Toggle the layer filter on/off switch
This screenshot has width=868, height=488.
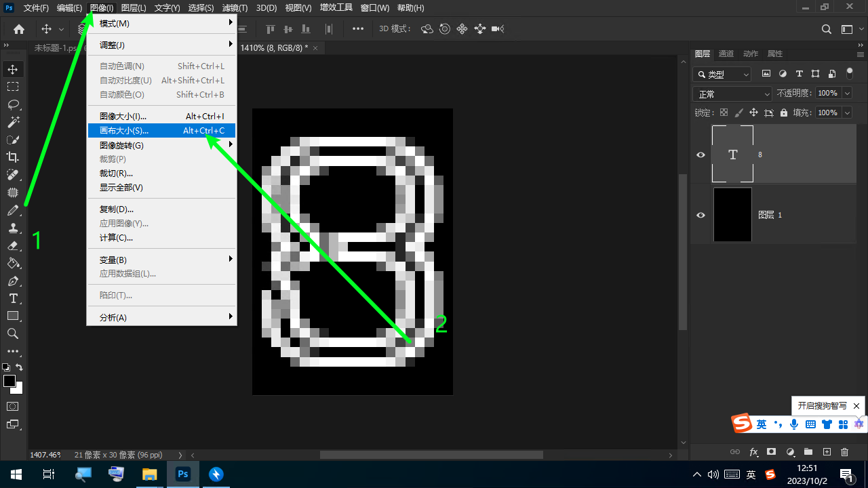(x=850, y=74)
